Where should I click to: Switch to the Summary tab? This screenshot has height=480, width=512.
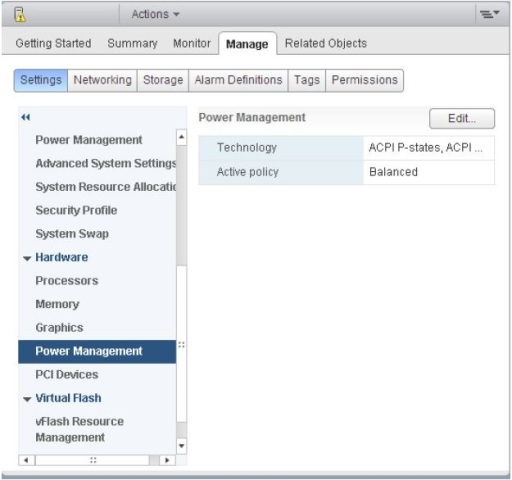click(132, 43)
